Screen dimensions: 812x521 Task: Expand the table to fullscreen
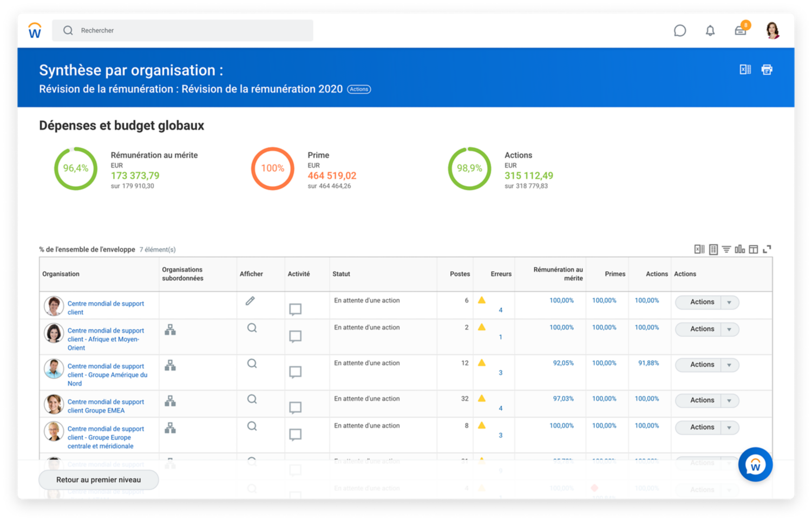coord(767,249)
